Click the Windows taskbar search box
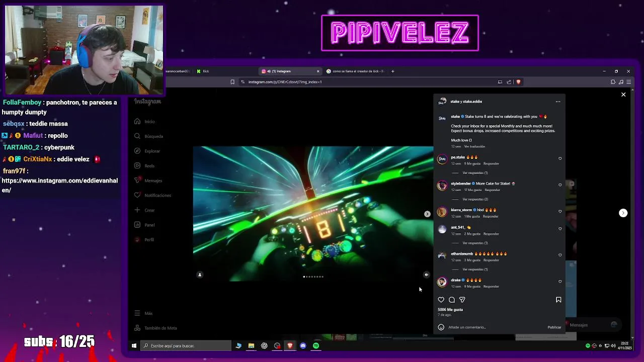 tap(185, 346)
